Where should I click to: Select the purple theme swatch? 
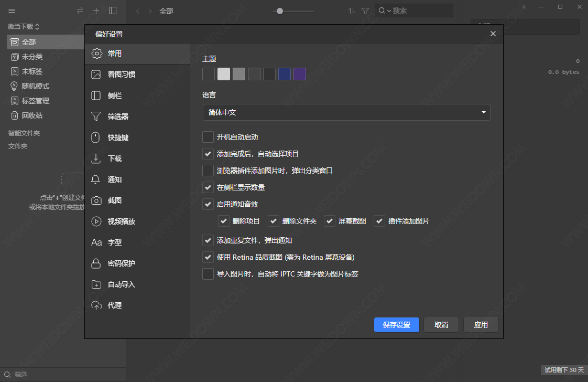click(300, 74)
